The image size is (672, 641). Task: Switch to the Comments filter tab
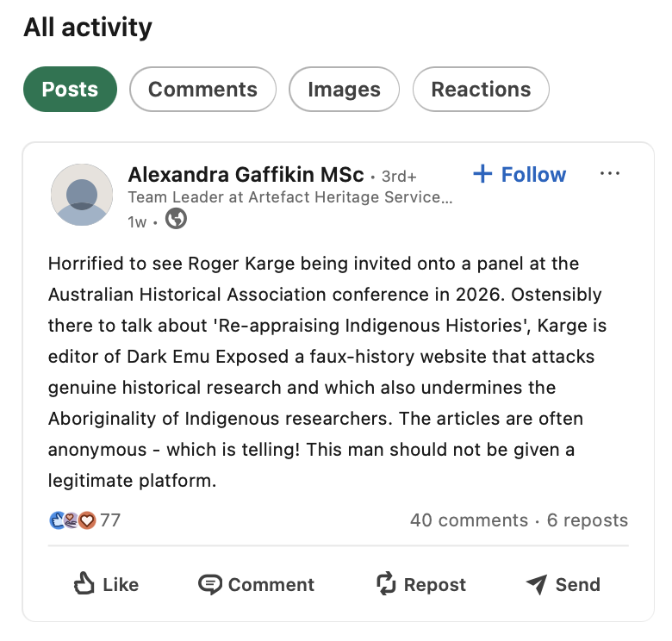[x=202, y=89]
